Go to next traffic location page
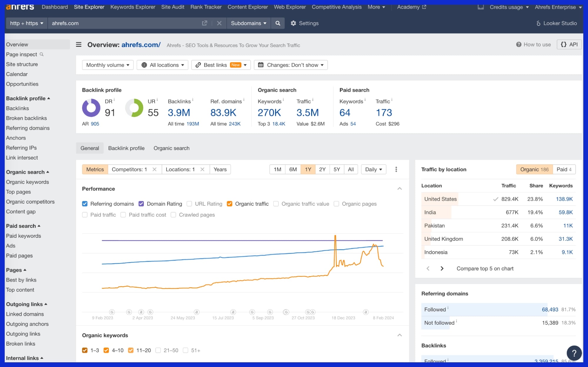 (x=442, y=268)
